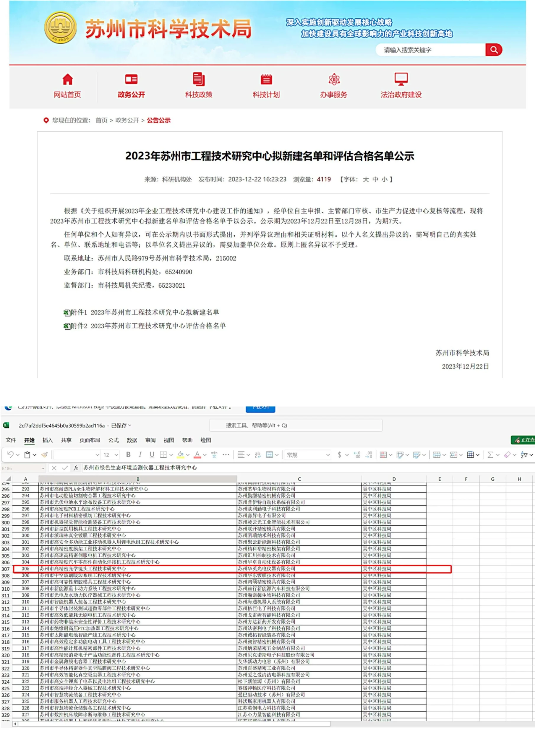Open 科技政策 navigation icon
The width and height of the screenshot is (535, 756).
pos(198,79)
